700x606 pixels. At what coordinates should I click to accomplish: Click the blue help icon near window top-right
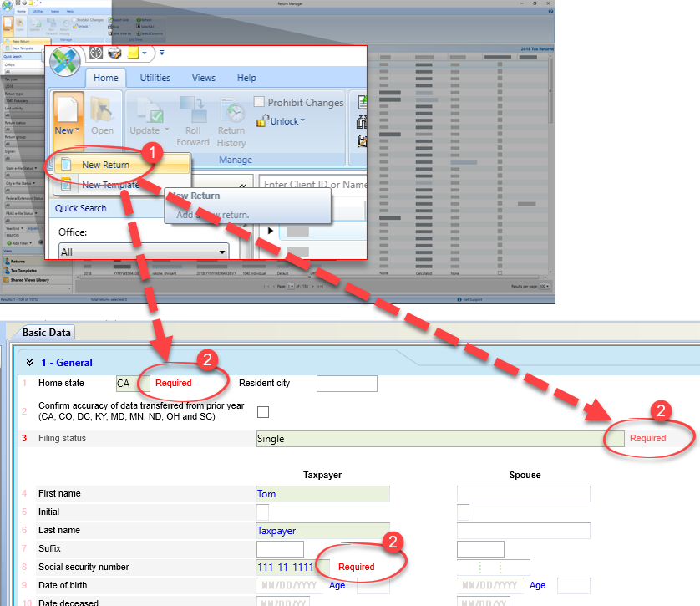(x=550, y=11)
